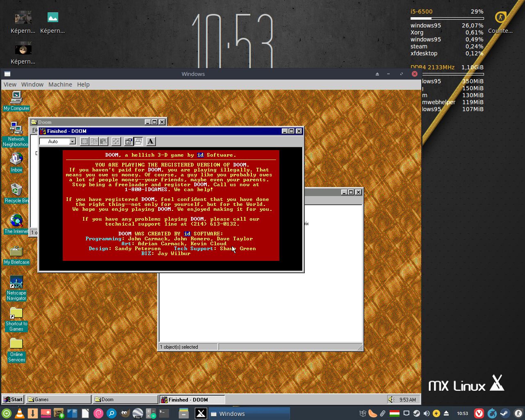This screenshot has width=525, height=420.
Task: Open the Machine menu
Action: 60,84
